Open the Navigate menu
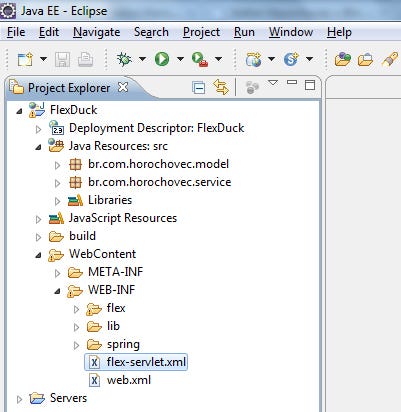This screenshot has height=412, width=401. click(97, 32)
